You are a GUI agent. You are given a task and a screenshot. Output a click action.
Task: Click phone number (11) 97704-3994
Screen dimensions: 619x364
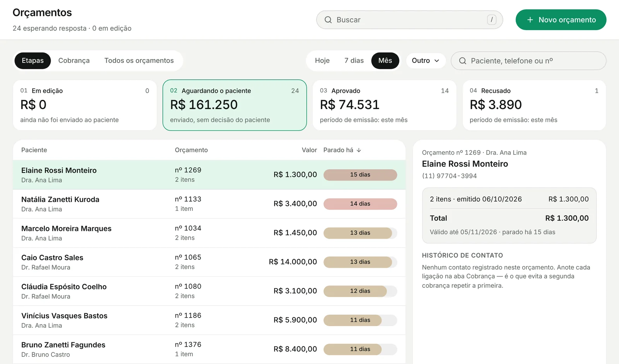[449, 176]
